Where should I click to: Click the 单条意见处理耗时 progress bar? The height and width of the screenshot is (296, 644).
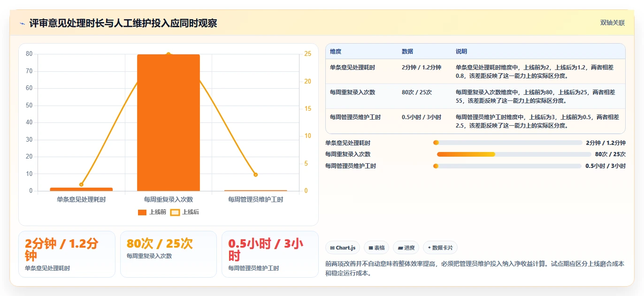pyautogui.click(x=508, y=143)
